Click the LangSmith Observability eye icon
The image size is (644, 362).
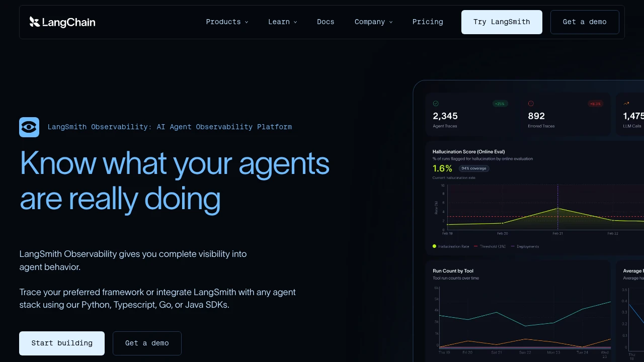click(x=29, y=127)
